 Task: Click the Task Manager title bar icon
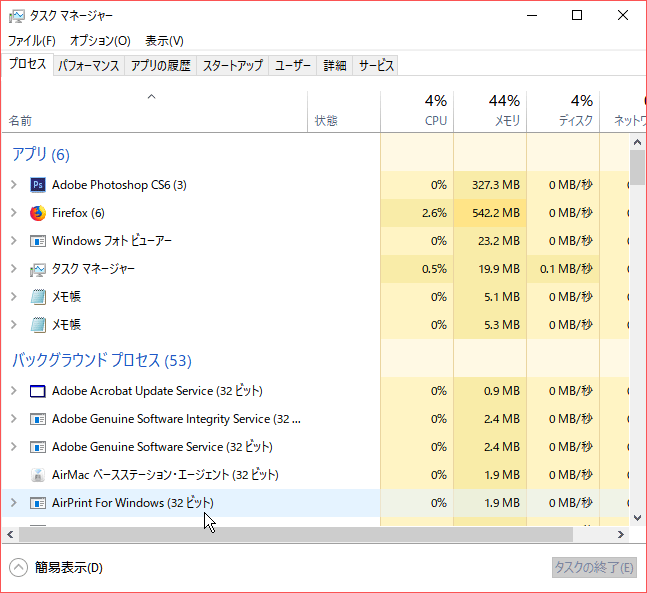pos(17,16)
